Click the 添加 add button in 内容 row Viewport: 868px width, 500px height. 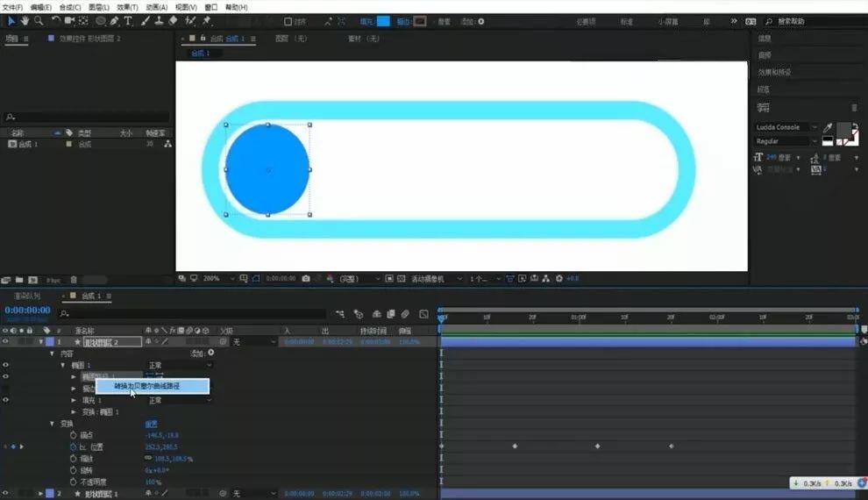click(211, 353)
